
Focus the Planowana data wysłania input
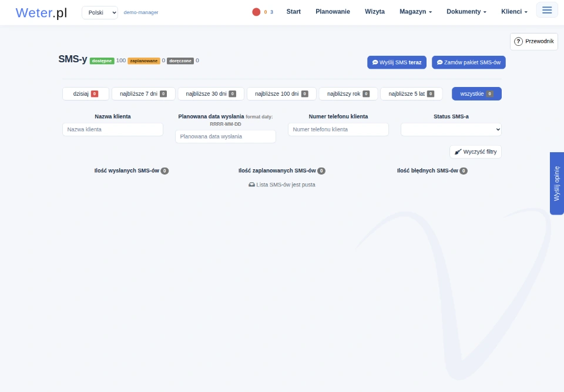(x=226, y=136)
